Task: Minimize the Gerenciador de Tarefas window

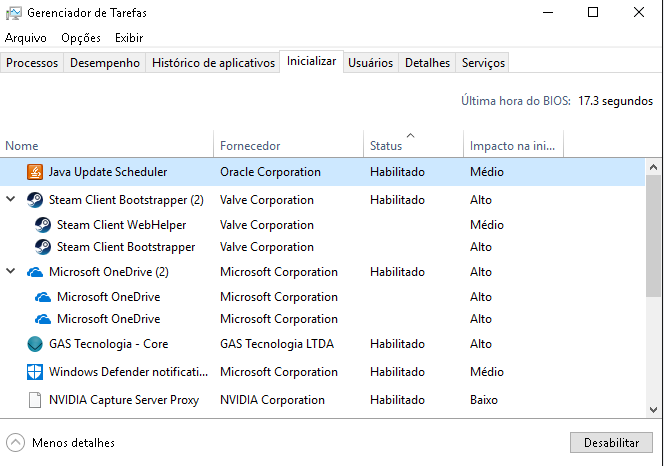Action: [x=548, y=13]
